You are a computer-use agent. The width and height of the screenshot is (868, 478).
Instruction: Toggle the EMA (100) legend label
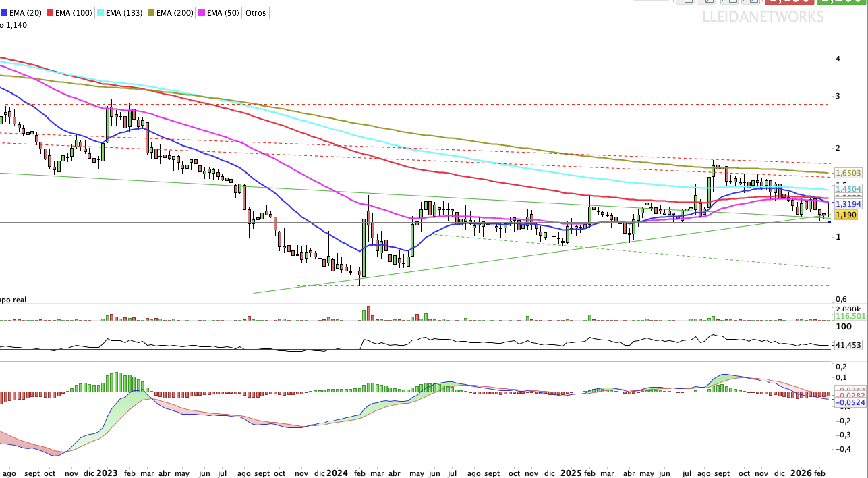tap(74, 13)
